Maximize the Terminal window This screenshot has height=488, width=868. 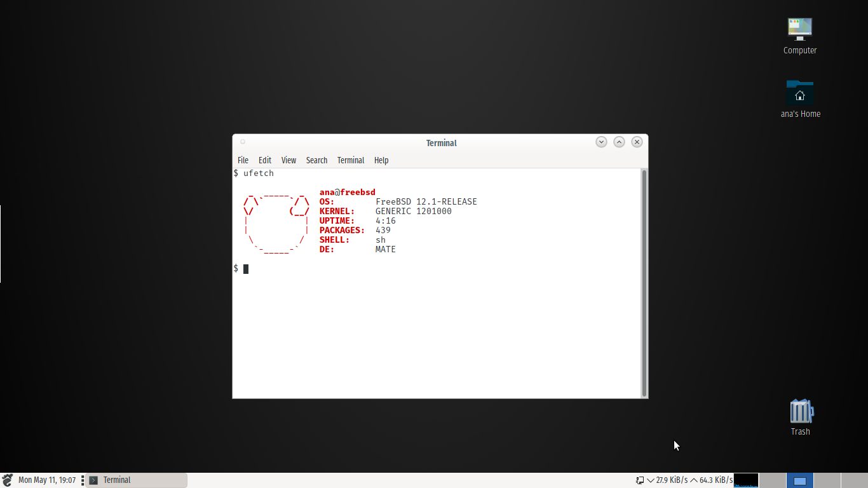coord(619,142)
